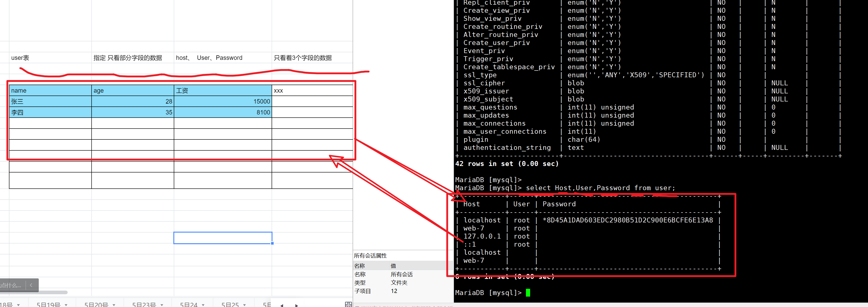Screen dimensions: 868x307
Task: Open dropdown arrow on 5月24 tab
Action: [x=203, y=305]
